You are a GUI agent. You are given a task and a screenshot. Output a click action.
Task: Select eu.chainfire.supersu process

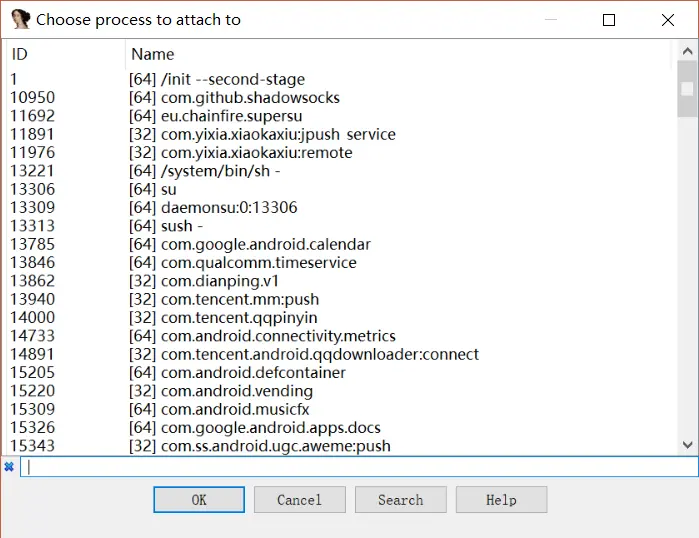pos(230,116)
